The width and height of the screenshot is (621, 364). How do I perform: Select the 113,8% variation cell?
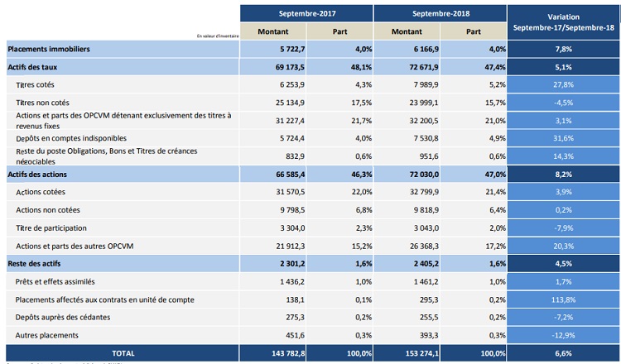563,299
